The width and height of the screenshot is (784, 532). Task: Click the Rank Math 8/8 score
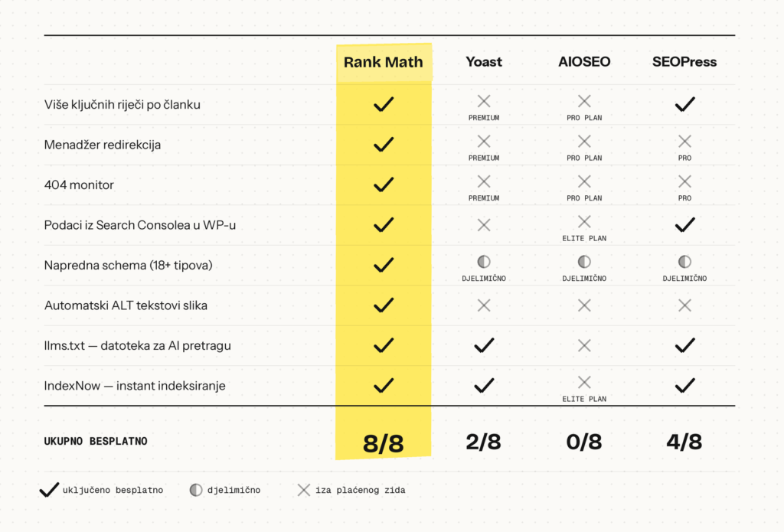[384, 443]
